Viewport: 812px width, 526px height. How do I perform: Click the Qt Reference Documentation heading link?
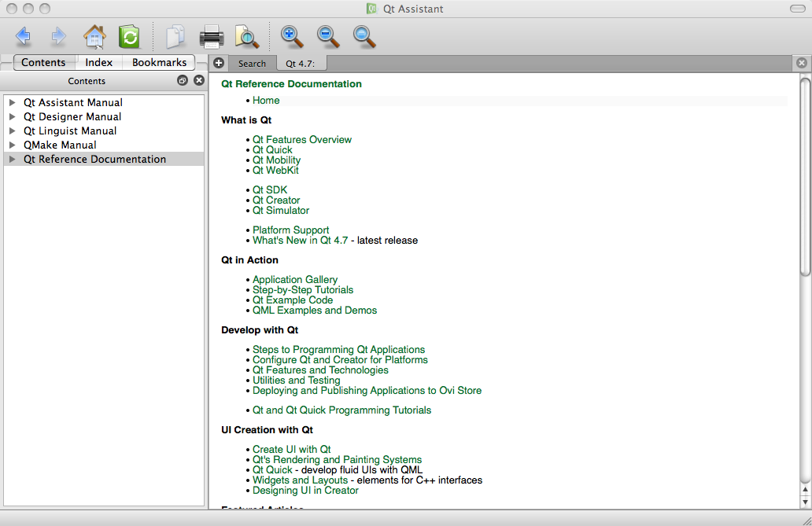tap(292, 84)
